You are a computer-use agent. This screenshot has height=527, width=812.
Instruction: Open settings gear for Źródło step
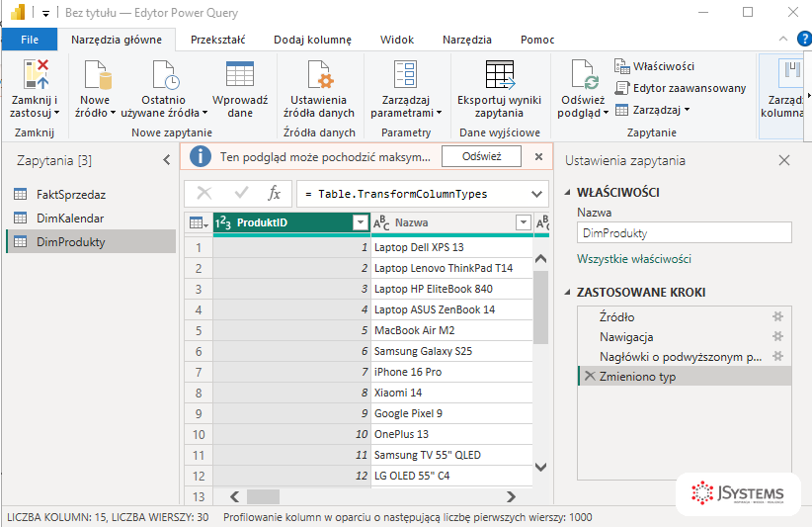click(777, 316)
